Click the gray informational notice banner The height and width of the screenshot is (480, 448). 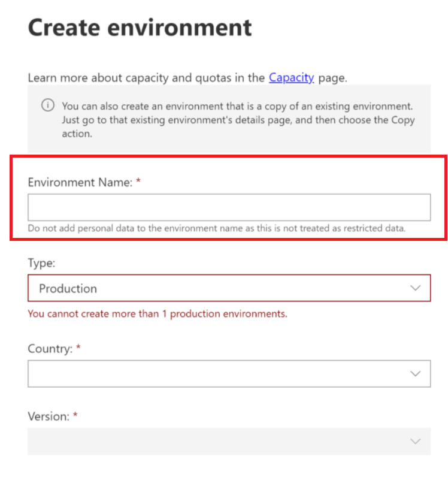point(228,120)
